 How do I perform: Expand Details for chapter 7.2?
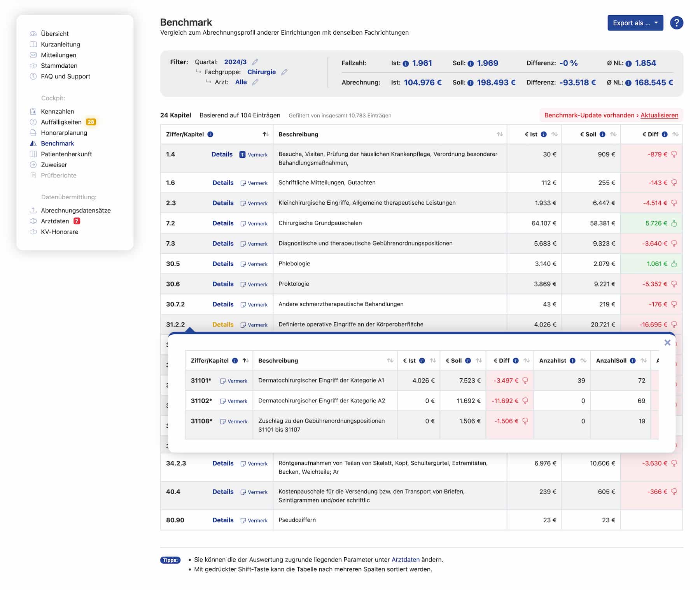223,223
